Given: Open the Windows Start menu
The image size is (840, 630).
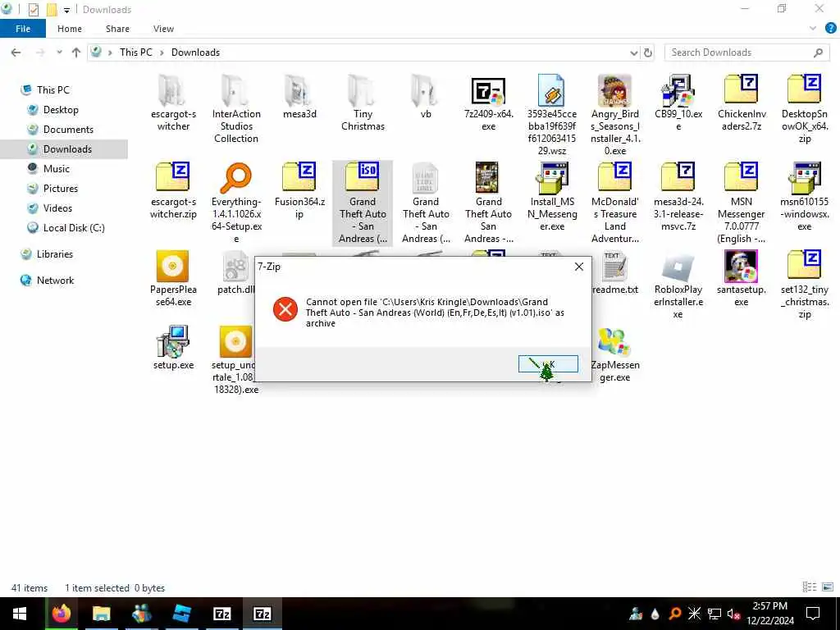Looking at the screenshot, I should pyautogui.click(x=20, y=614).
